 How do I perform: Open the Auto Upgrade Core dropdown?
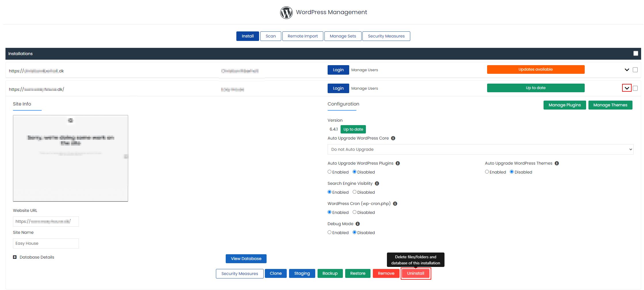(x=480, y=149)
